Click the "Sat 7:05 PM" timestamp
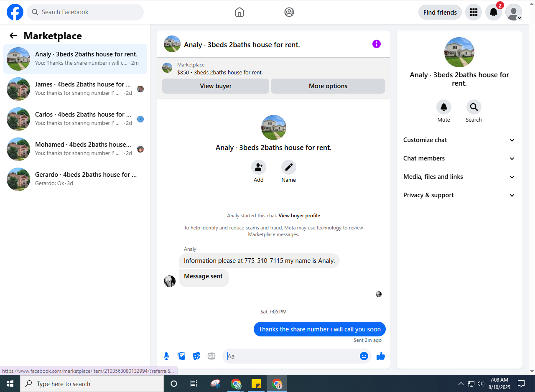Image resolution: width=535 pixels, height=392 pixels. [273, 312]
